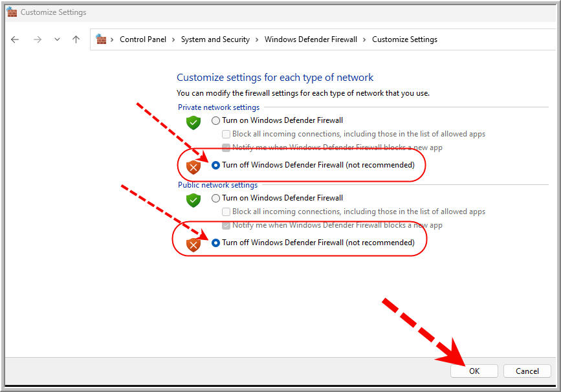Viewport: 561px width, 392px height.
Task: Check Block all incoming connections under public
Action: tap(226, 212)
